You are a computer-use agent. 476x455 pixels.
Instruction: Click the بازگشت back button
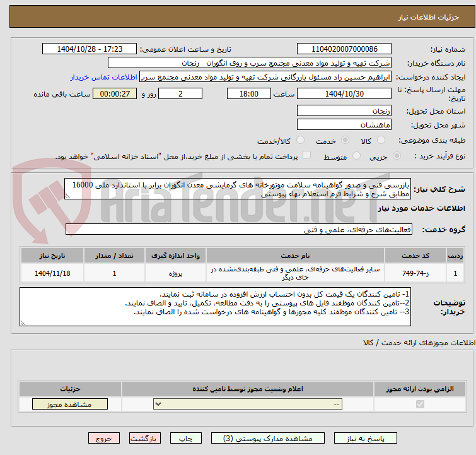coord(145,439)
